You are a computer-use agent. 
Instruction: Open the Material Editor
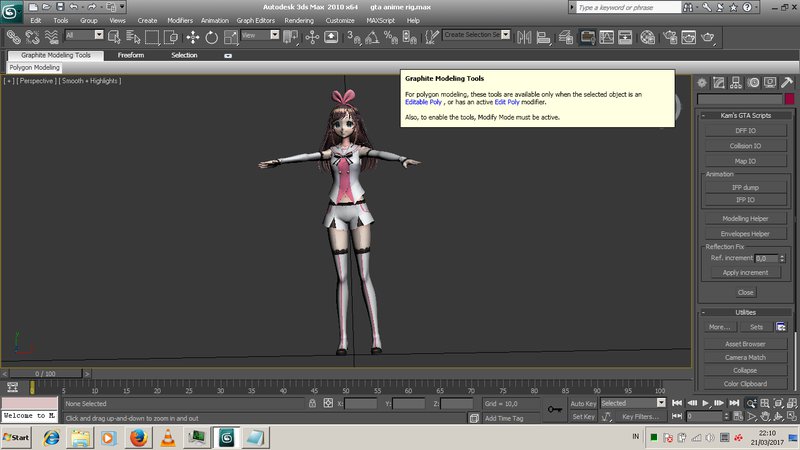pos(647,37)
